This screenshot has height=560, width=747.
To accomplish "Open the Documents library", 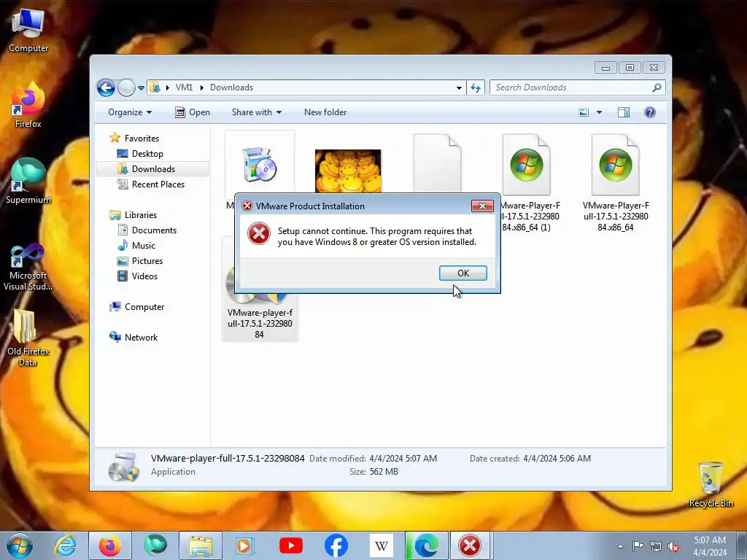I will tap(154, 230).
